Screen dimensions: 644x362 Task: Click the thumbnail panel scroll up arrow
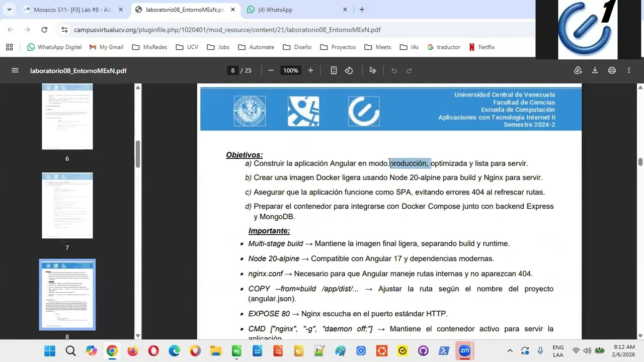[138, 87]
